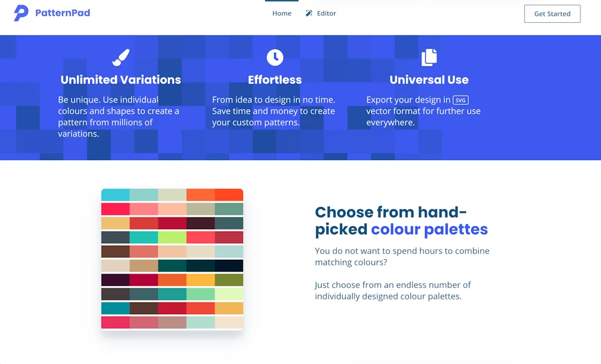
Task: Click the PatternPad brand name link
Action: pos(63,13)
